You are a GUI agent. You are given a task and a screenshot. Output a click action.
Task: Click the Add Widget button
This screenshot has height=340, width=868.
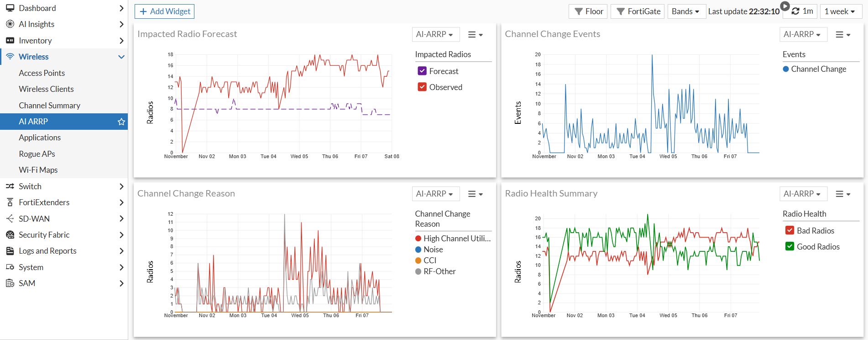click(x=164, y=11)
